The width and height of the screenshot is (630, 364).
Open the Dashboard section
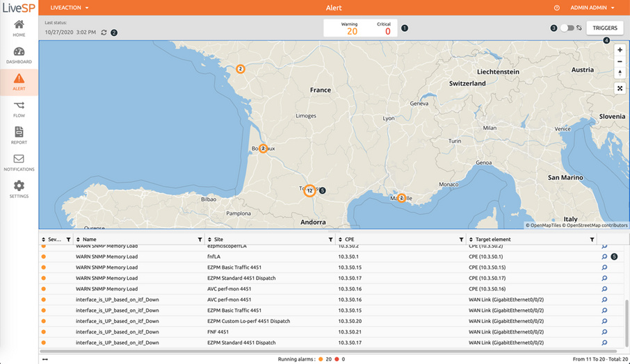pyautogui.click(x=19, y=56)
